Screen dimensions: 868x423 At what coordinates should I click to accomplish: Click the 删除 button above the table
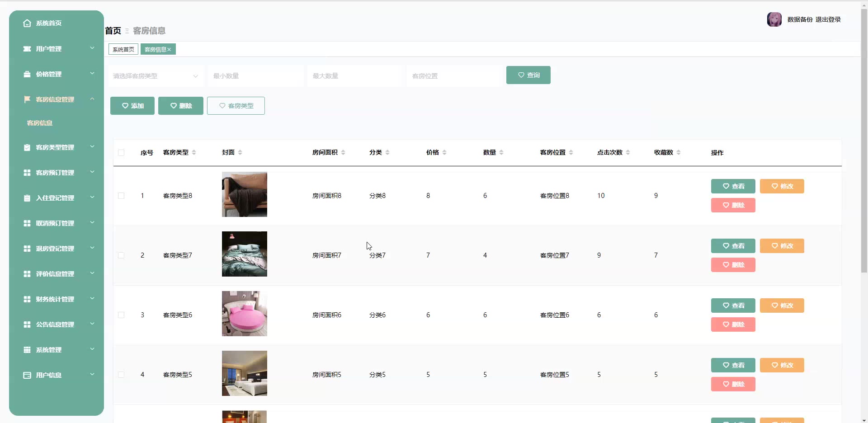181,106
